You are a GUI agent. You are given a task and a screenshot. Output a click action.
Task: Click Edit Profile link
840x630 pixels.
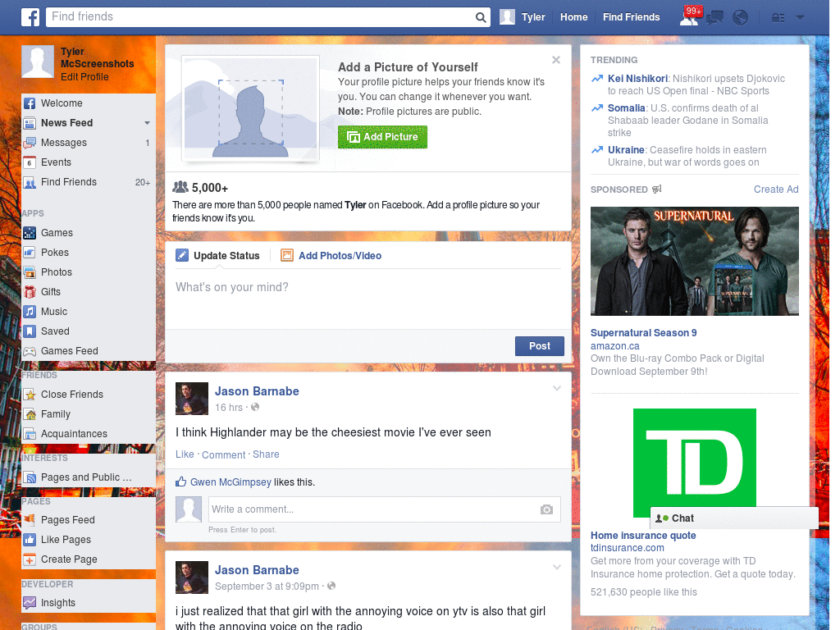click(x=84, y=77)
